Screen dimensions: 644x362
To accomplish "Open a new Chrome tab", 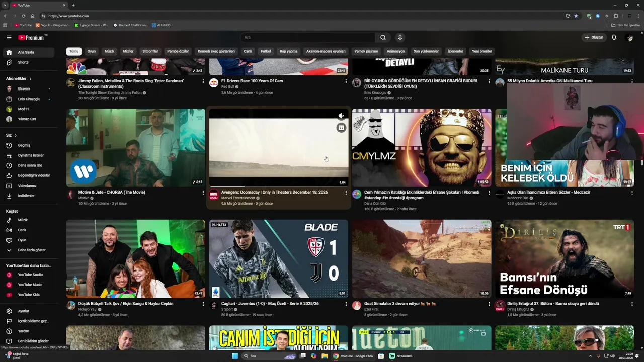I will point(73,5).
